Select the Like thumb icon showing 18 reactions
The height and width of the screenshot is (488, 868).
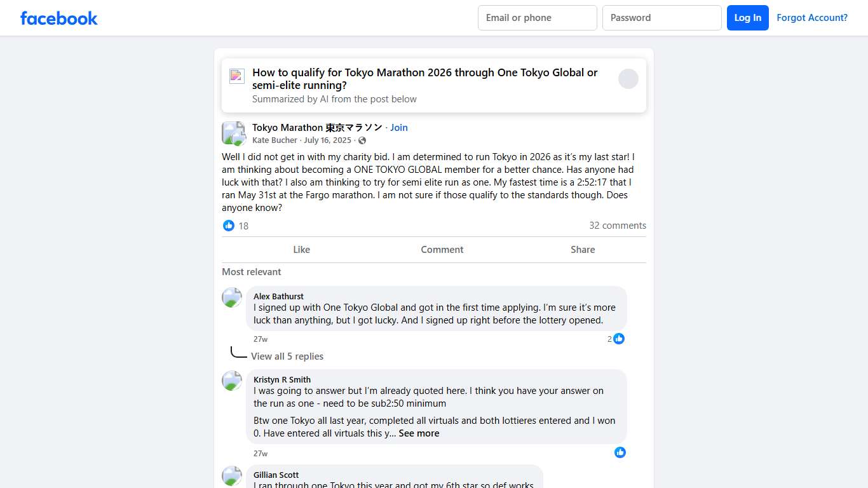[228, 226]
